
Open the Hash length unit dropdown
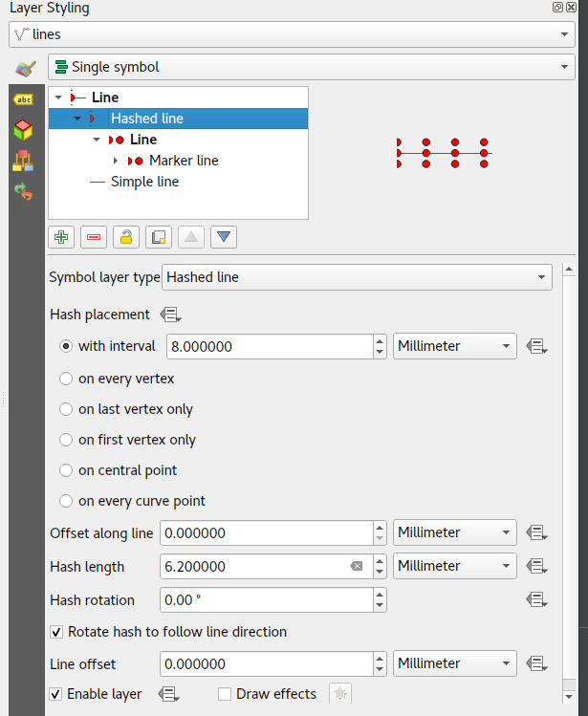coord(454,566)
